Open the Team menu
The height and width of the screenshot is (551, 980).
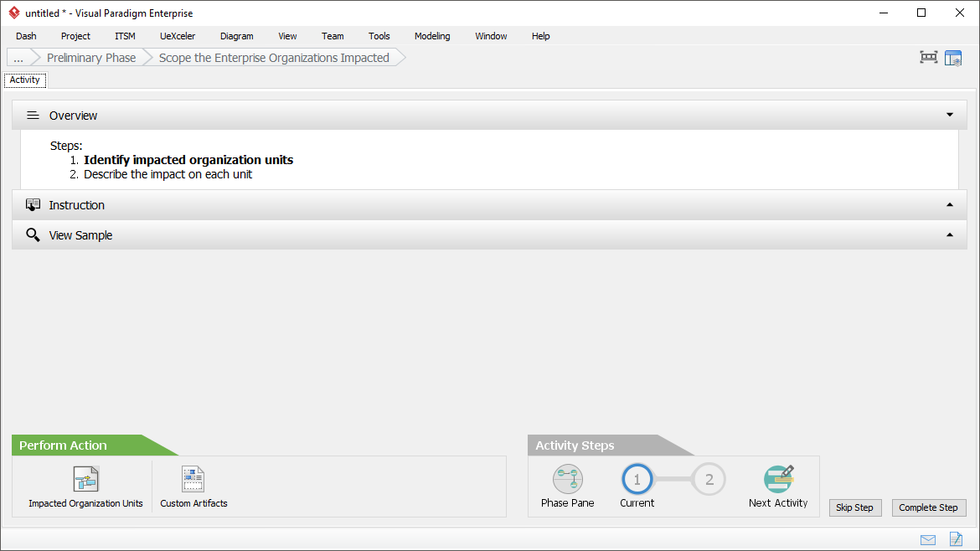click(x=333, y=36)
